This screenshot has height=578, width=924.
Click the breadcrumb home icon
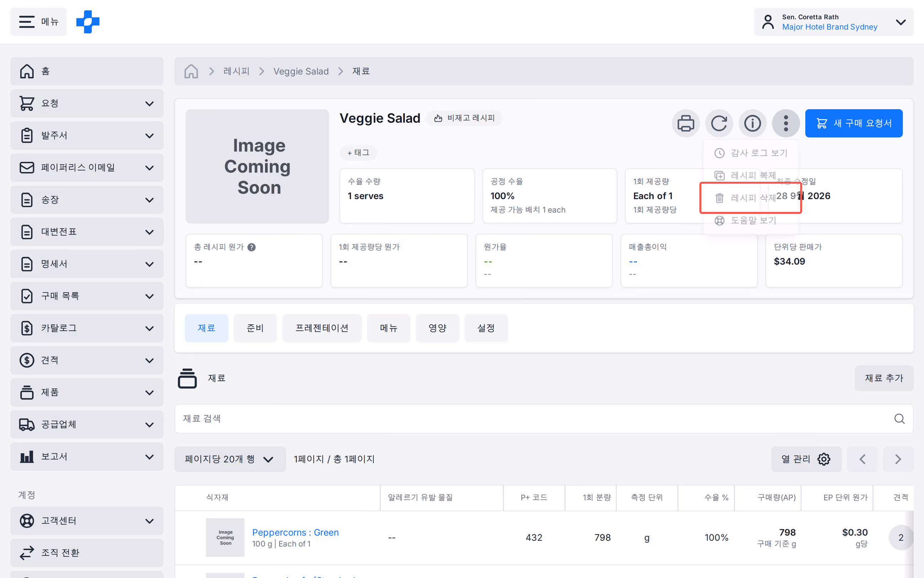(x=191, y=71)
